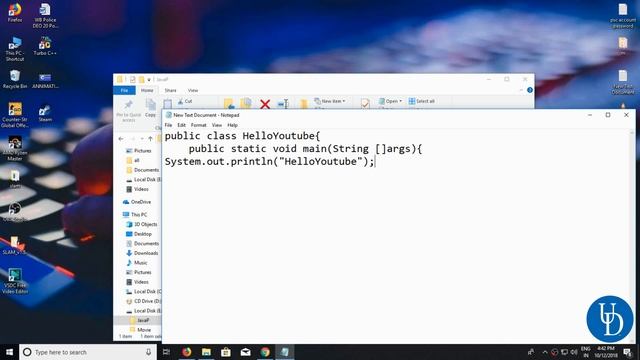Open Notepad's View menu
640x360 pixels.
(x=217, y=125)
